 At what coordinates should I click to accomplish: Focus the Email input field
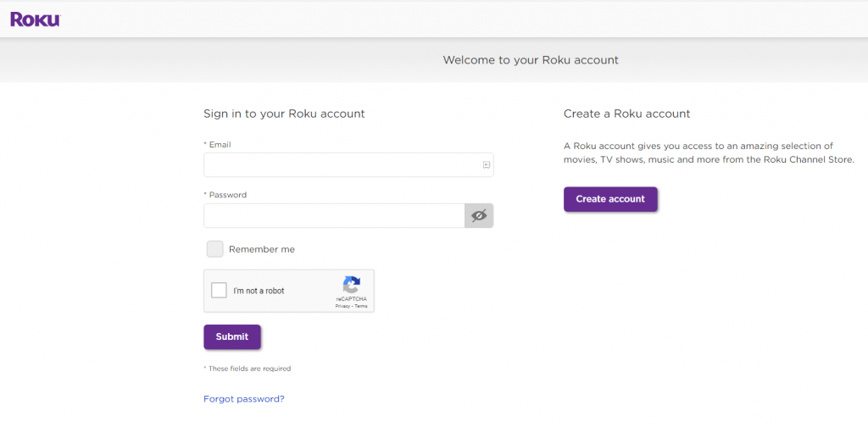(x=348, y=165)
